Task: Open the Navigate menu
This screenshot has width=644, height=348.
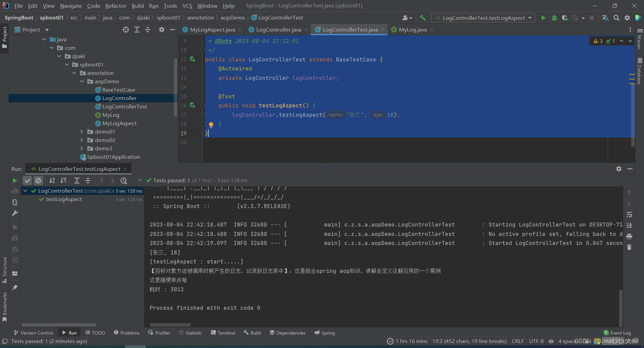Action: coord(71,6)
